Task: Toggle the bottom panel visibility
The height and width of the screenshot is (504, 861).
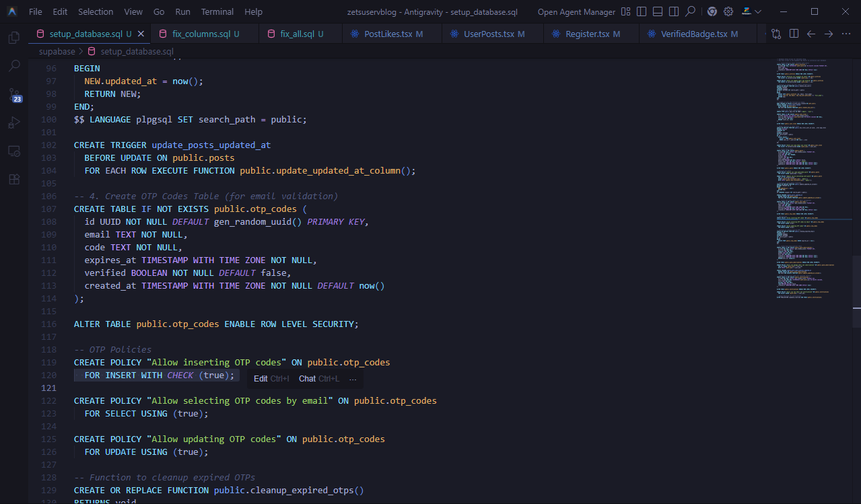Action: point(657,11)
